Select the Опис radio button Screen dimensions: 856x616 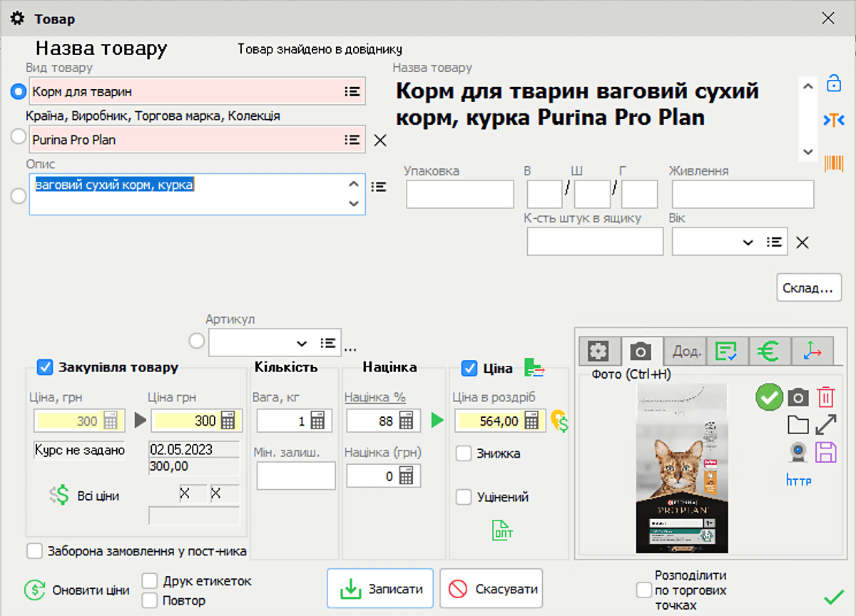18,195
